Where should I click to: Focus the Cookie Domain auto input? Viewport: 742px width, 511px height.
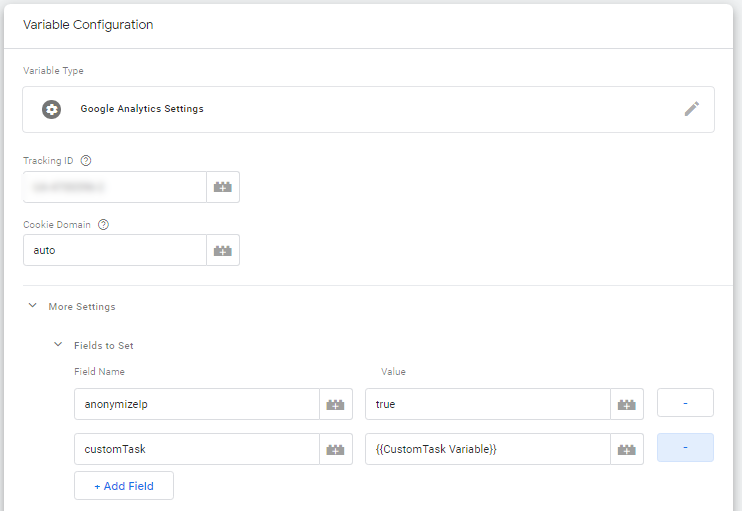(x=115, y=250)
